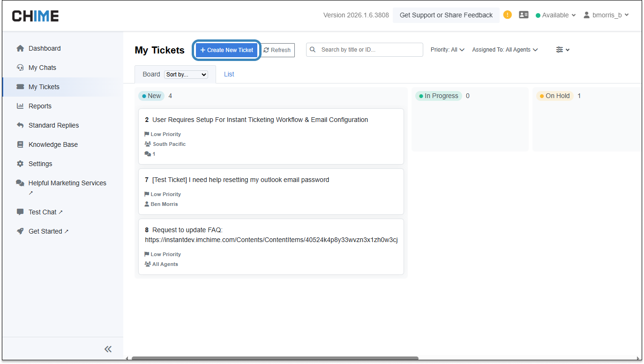Collapse the sidebar with the double-chevron icon
Viewport: 644px width, 364px height.
[x=108, y=349]
